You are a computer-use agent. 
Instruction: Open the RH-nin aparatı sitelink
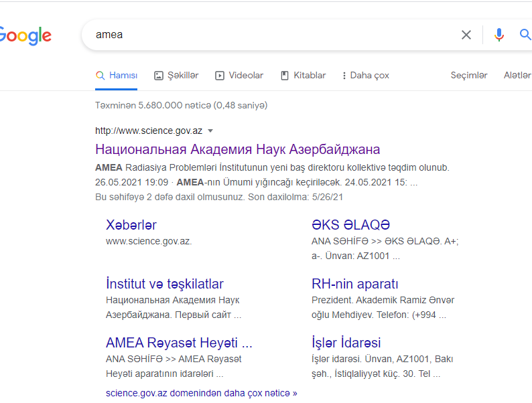coord(355,284)
